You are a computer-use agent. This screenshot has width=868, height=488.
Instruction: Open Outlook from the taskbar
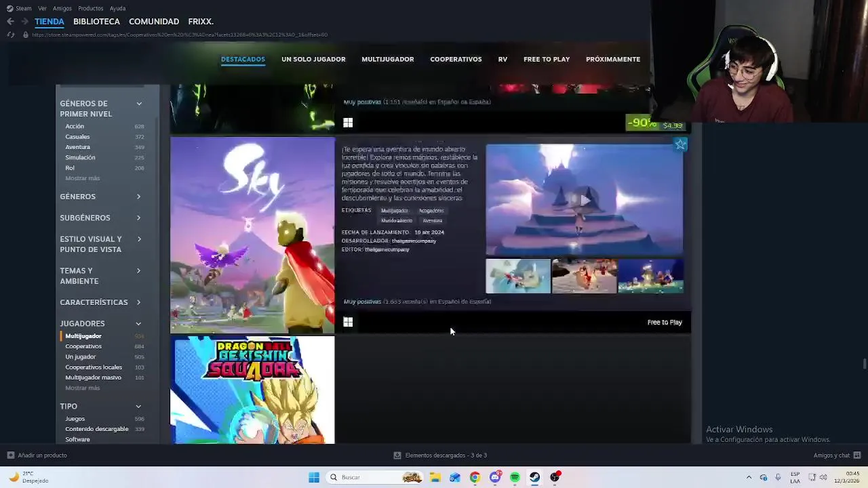455,477
